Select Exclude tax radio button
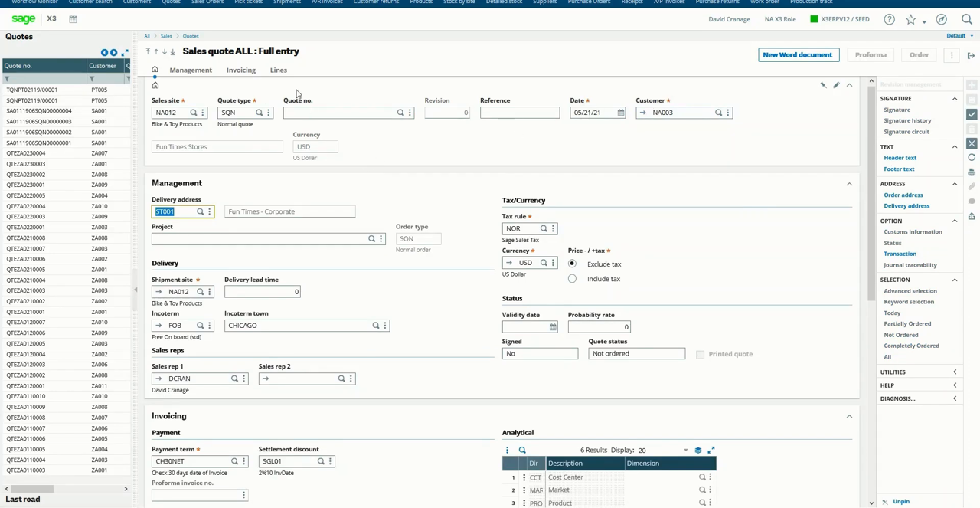Image resolution: width=980 pixels, height=508 pixels. click(572, 264)
